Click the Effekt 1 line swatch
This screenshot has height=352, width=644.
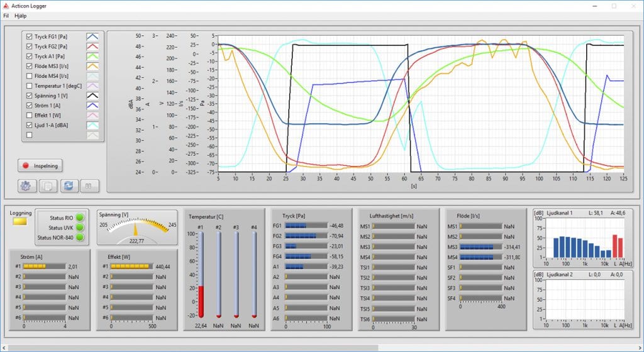pyautogui.click(x=92, y=115)
